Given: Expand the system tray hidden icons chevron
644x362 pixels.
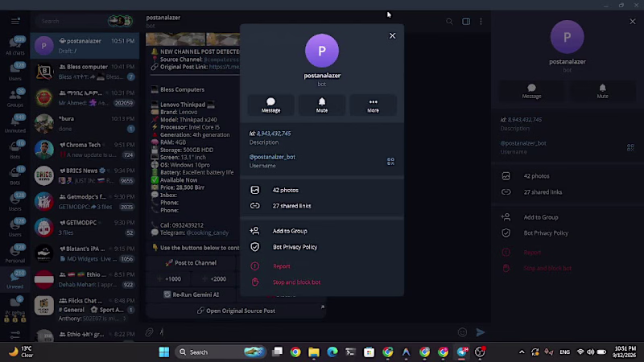Looking at the screenshot, I should tap(522, 352).
